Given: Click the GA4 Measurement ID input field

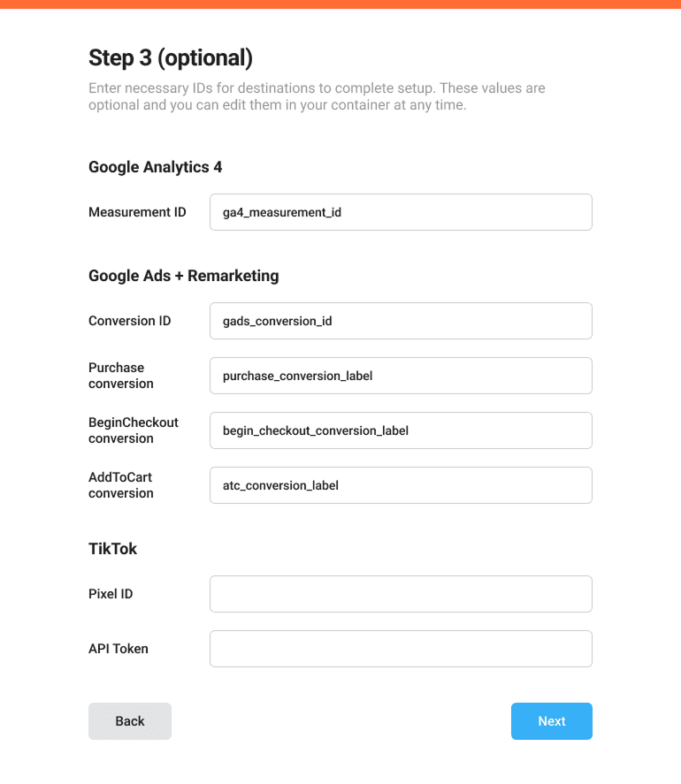Looking at the screenshot, I should [x=400, y=212].
